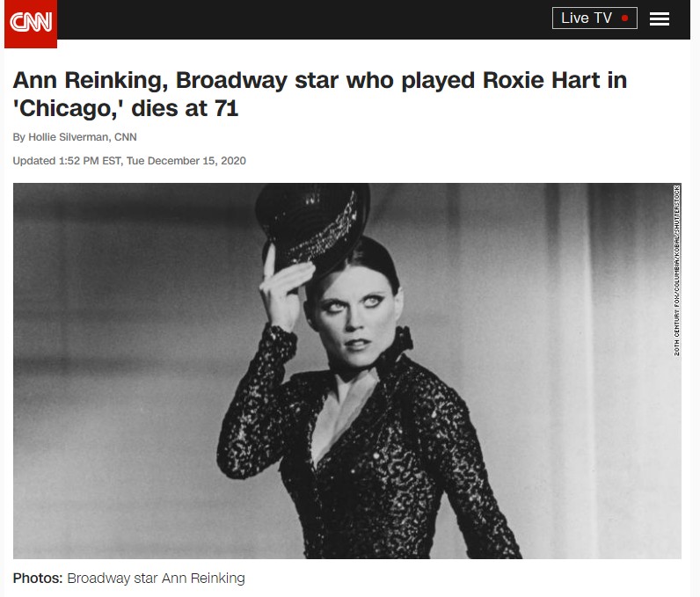700x597 pixels.
Task: Click the headline line "'Chicago,' dies at 71"
Action: point(126,108)
